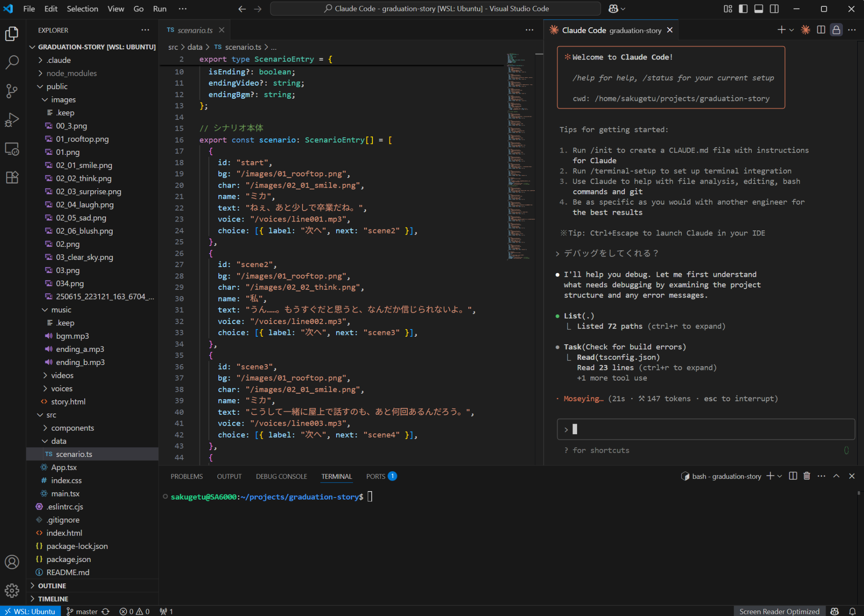Click the notifications bell in status bar
Viewport: 864px width, 616px height.
(x=852, y=611)
